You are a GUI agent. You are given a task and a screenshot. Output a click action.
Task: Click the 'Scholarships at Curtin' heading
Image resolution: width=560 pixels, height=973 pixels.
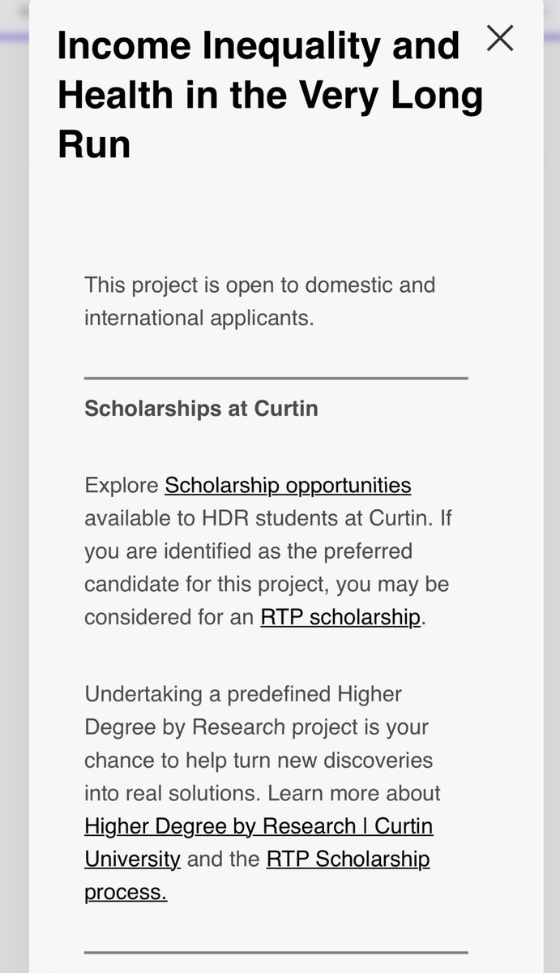point(201,408)
